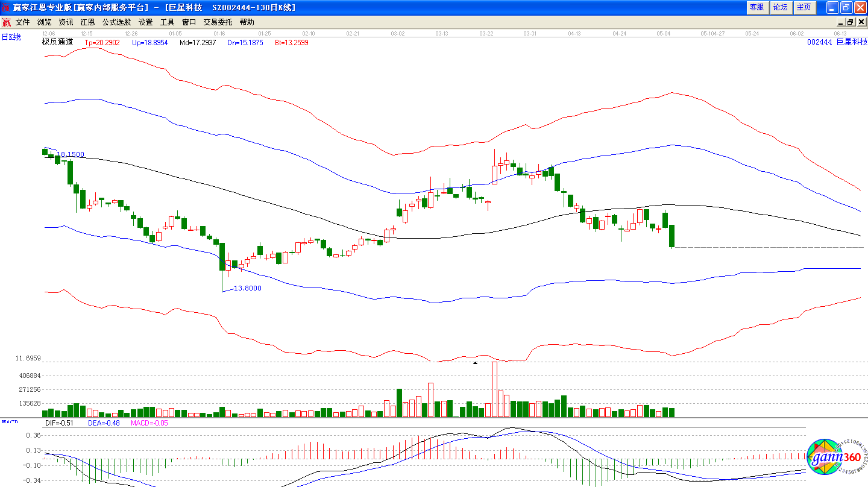Image resolution: width=868 pixels, height=487 pixels.
Task: Click the Up=18.8954 value
Action: pos(149,43)
